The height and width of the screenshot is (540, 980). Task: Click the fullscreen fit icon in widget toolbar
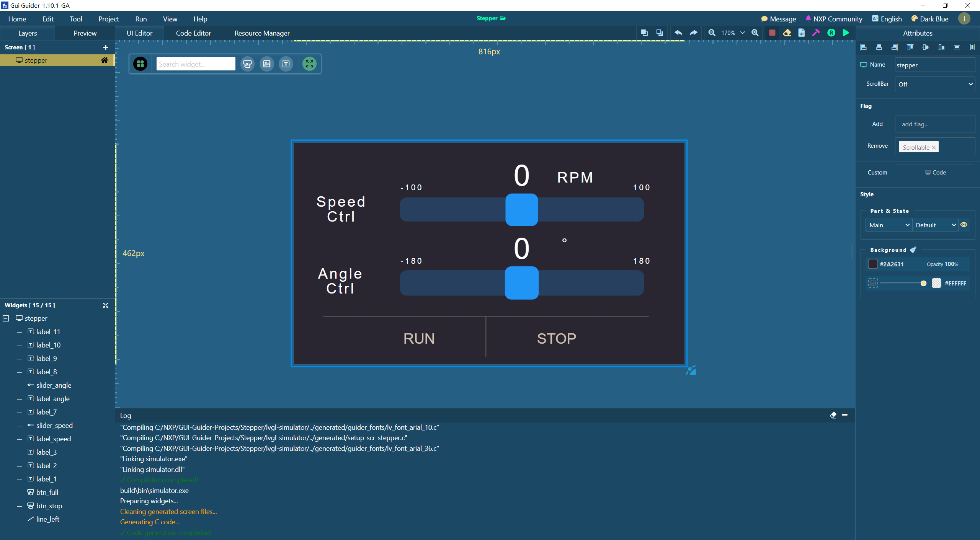[309, 64]
